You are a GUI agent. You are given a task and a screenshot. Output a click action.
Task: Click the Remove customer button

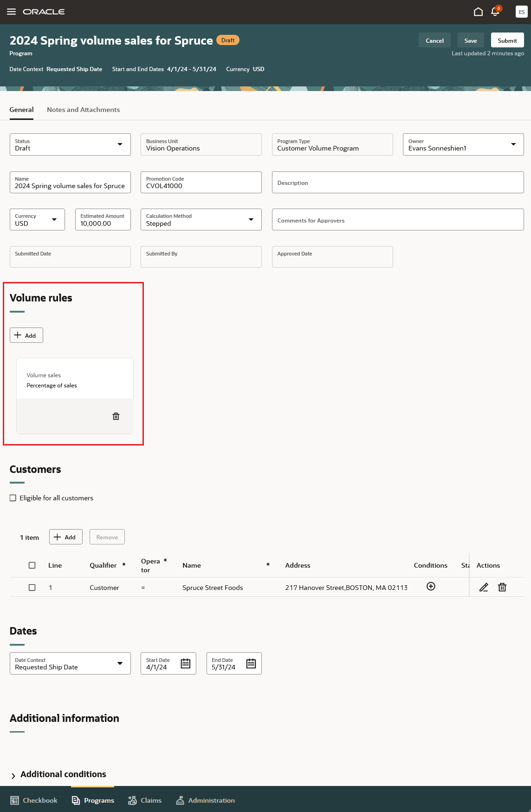click(x=107, y=537)
